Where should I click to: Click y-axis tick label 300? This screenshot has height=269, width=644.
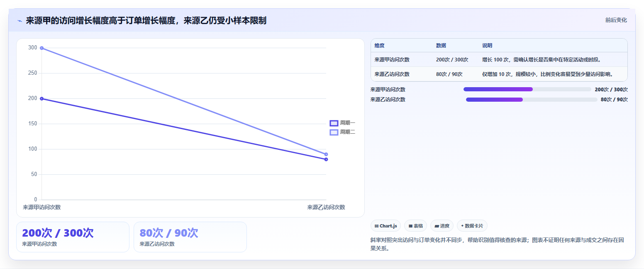tap(33, 48)
